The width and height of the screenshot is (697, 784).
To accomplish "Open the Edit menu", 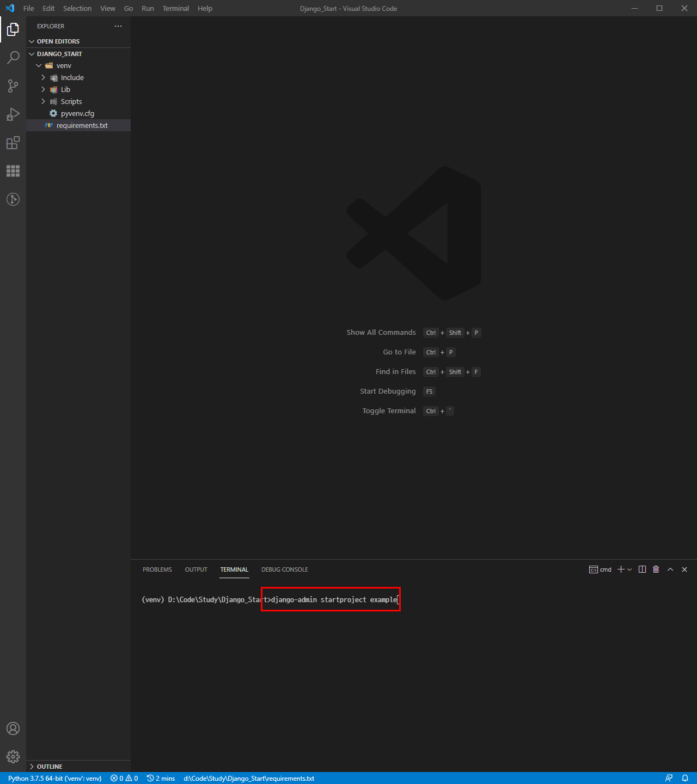I will [x=48, y=8].
